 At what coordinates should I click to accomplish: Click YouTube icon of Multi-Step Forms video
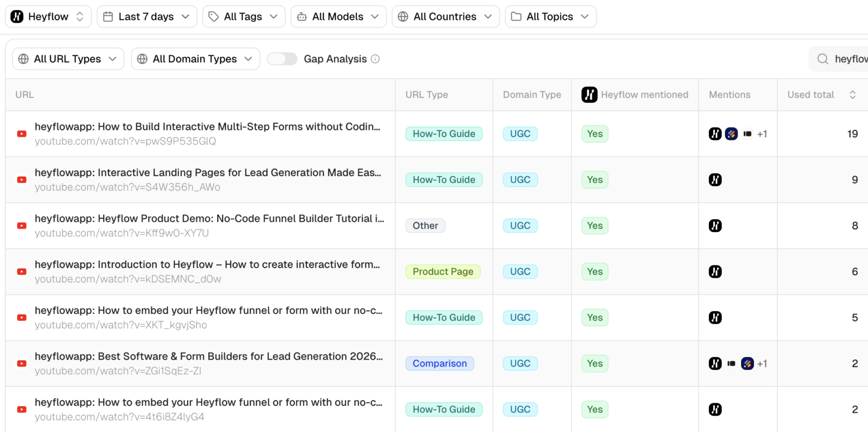(22, 134)
